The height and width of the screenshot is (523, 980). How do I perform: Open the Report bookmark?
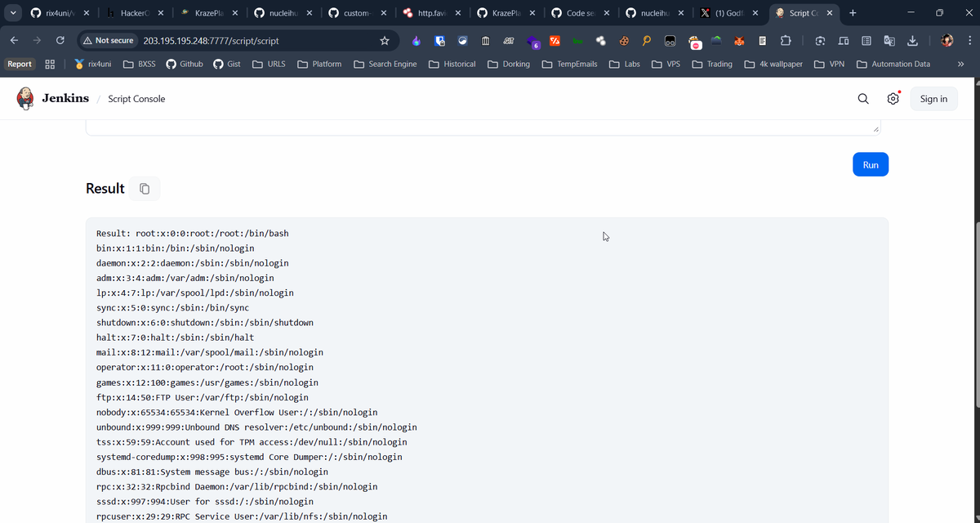click(x=20, y=64)
